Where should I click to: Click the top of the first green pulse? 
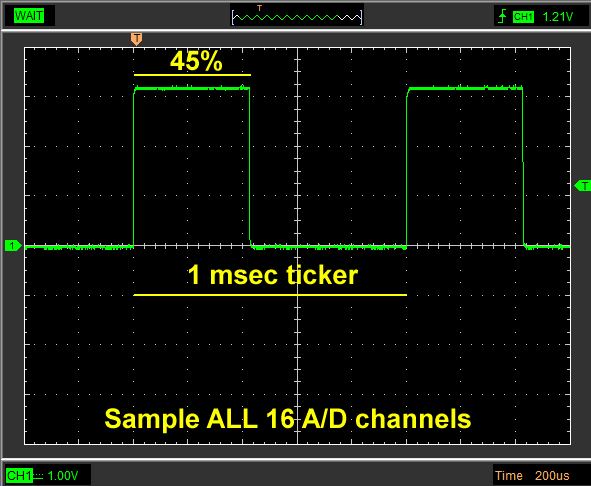pos(191,89)
